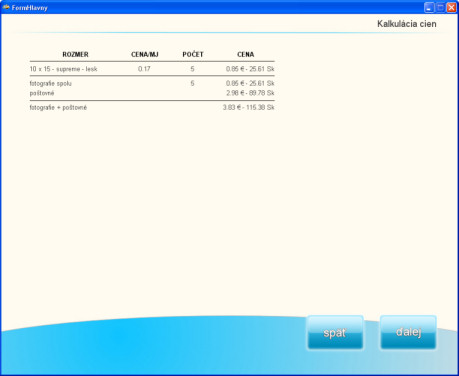Select the "10 x 15 - supreme - lesk" row
The image size is (459, 376).
coord(152,69)
